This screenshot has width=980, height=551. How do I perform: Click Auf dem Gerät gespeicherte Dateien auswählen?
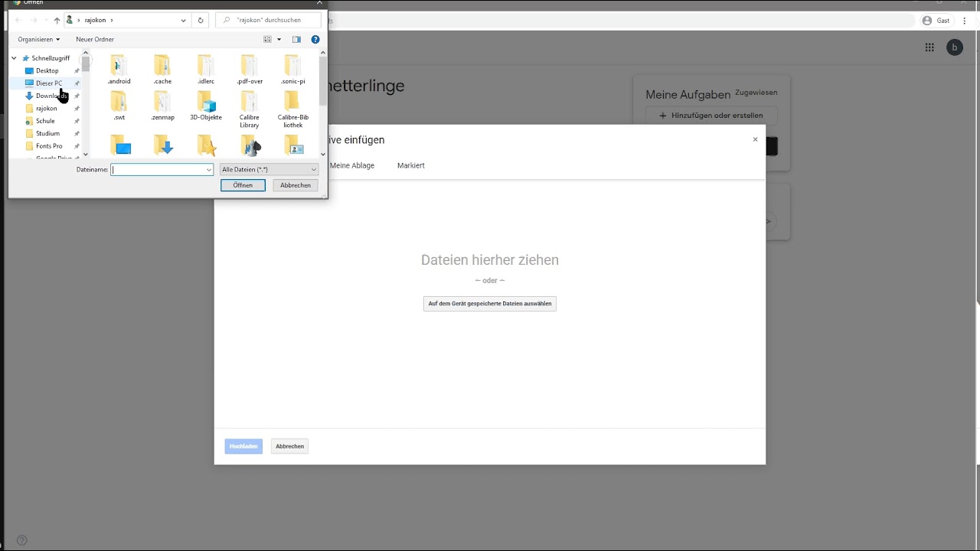pos(489,304)
